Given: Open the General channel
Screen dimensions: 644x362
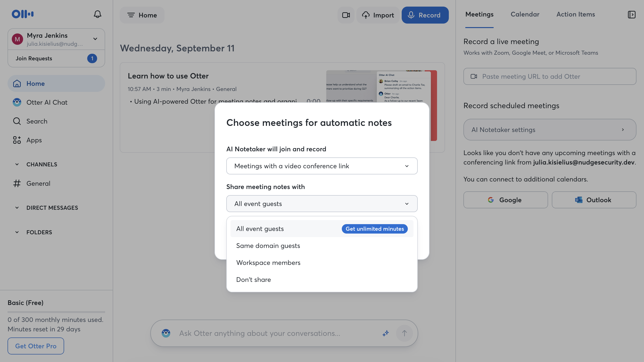Looking at the screenshot, I should click(56, 183).
